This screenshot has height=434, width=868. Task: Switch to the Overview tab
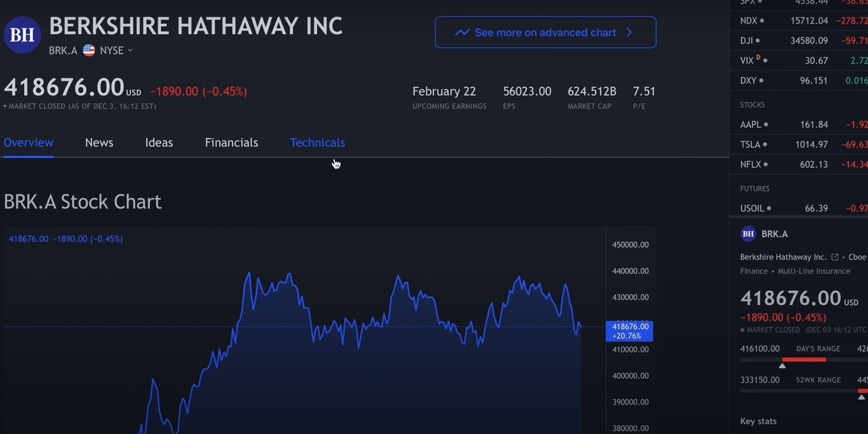click(29, 143)
